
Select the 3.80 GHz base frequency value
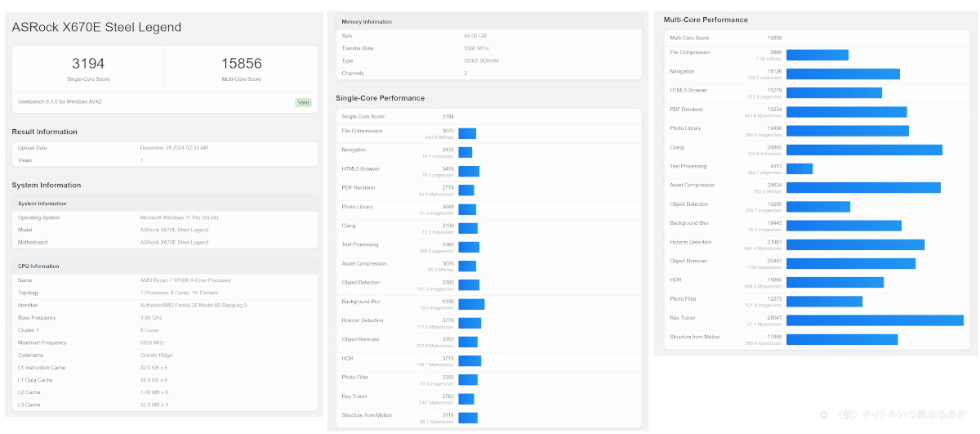[x=152, y=317]
